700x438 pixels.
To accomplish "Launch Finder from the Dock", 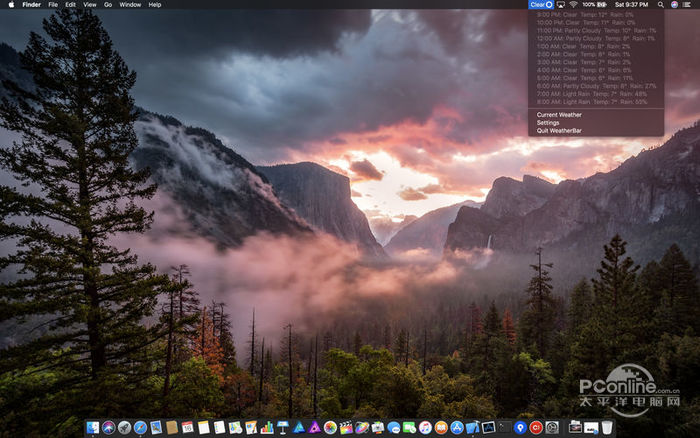I will (92, 427).
